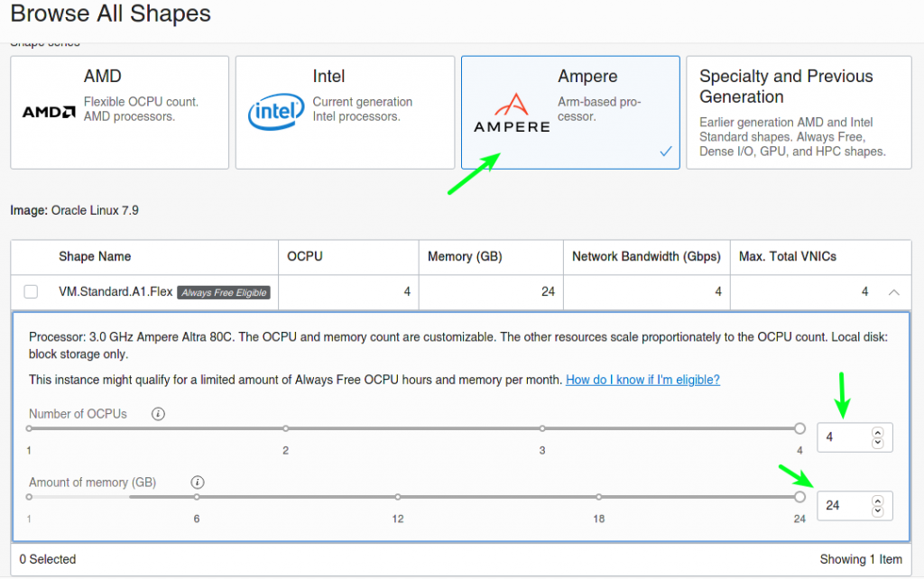Click the '0 Selected' status text
The width and height of the screenshot is (924, 579).
pos(48,559)
